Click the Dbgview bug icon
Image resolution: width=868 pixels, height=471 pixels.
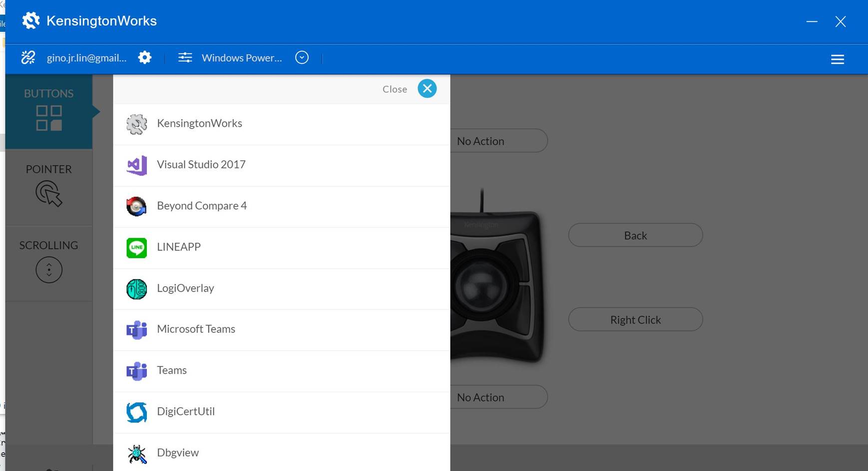(x=137, y=454)
